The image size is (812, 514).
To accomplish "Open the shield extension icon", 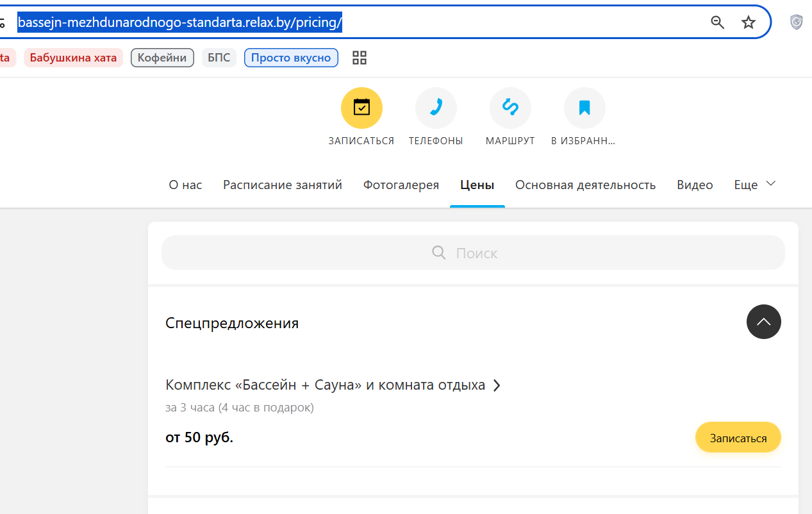I will tap(796, 22).
